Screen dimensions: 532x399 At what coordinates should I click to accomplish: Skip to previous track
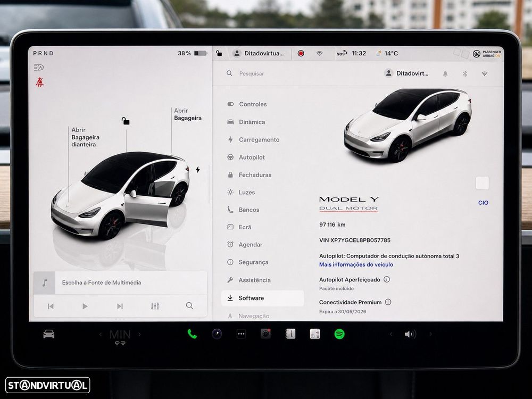(x=51, y=306)
